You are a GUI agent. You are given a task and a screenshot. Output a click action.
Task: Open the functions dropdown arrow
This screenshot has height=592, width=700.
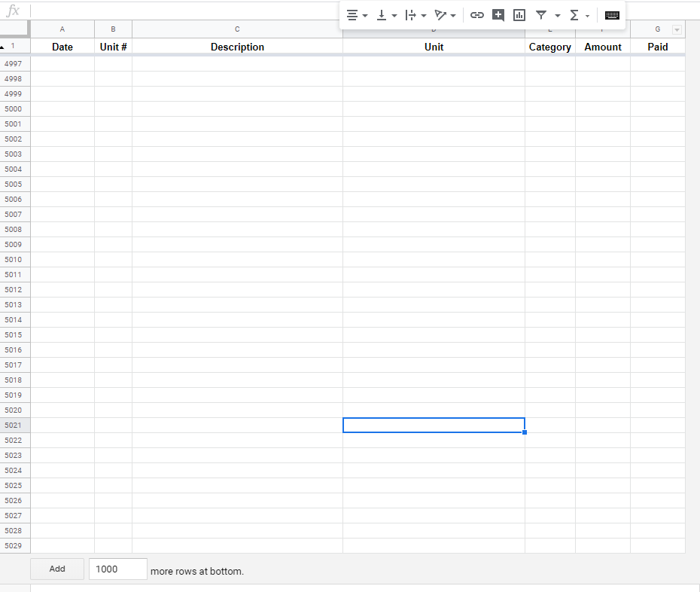click(x=587, y=14)
